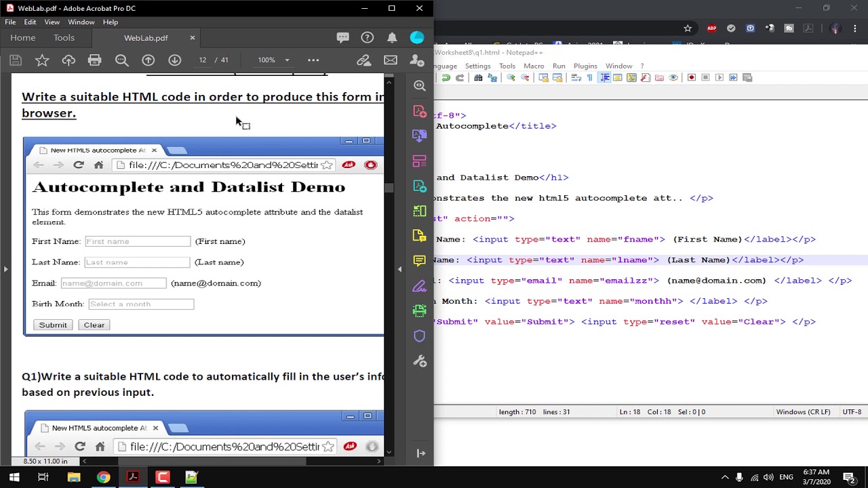Switch to the Tools tab in Acrobat

64,38
